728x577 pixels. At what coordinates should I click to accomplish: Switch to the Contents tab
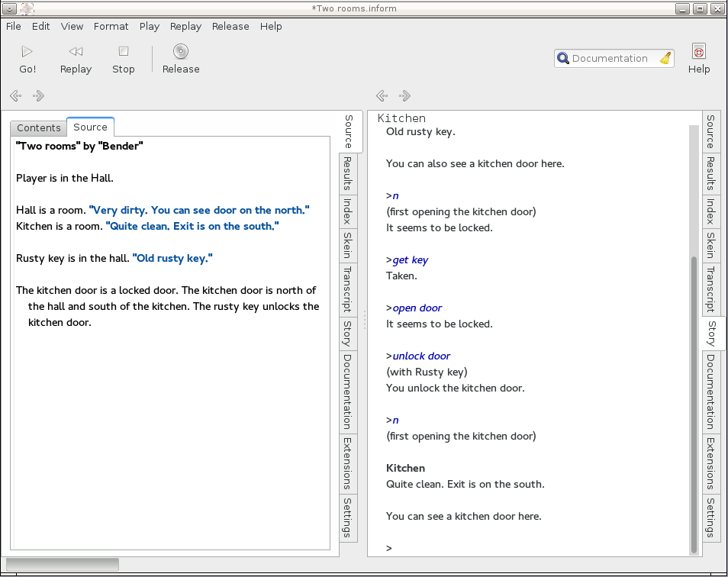point(39,127)
